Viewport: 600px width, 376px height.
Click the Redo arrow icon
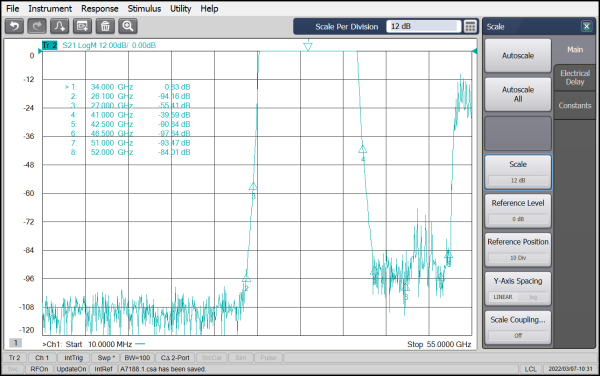(37, 26)
